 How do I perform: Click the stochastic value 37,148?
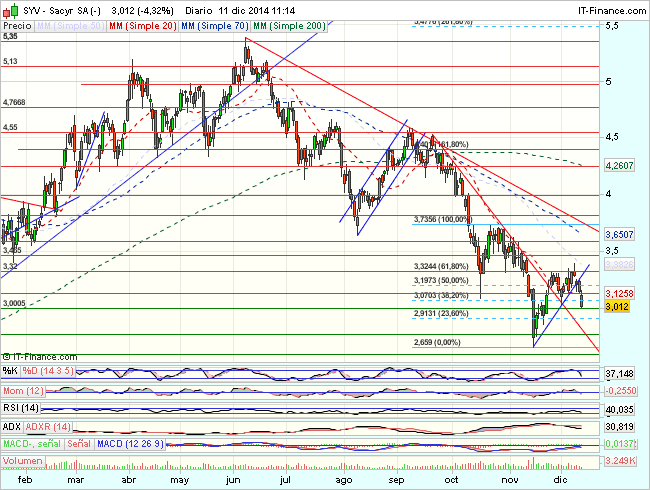click(619, 374)
